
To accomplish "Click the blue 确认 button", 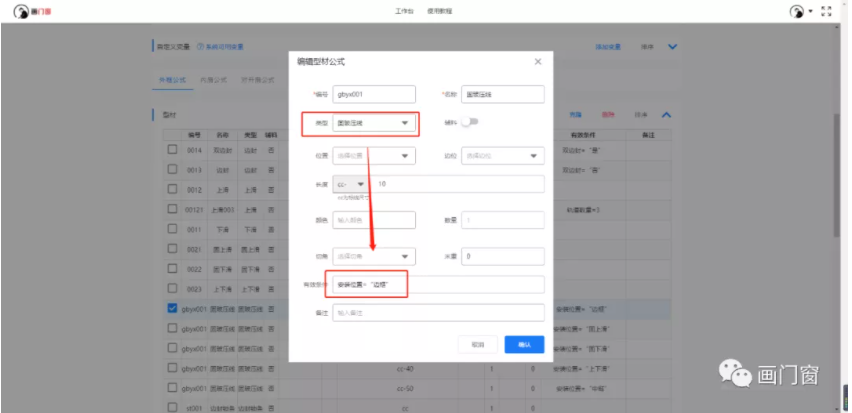I will point(524,343).
